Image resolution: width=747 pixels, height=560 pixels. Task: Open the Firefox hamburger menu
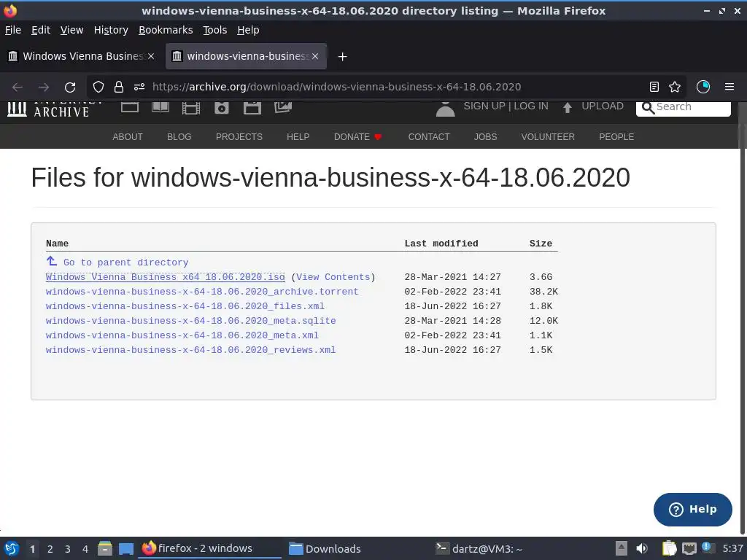pyautogui.click(x=729, y=87)
